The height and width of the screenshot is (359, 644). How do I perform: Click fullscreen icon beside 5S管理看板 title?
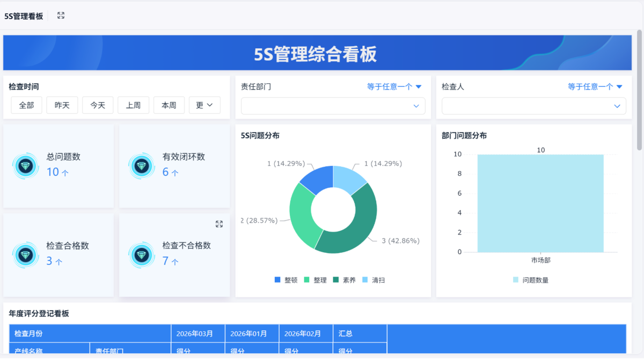(61, 16)
